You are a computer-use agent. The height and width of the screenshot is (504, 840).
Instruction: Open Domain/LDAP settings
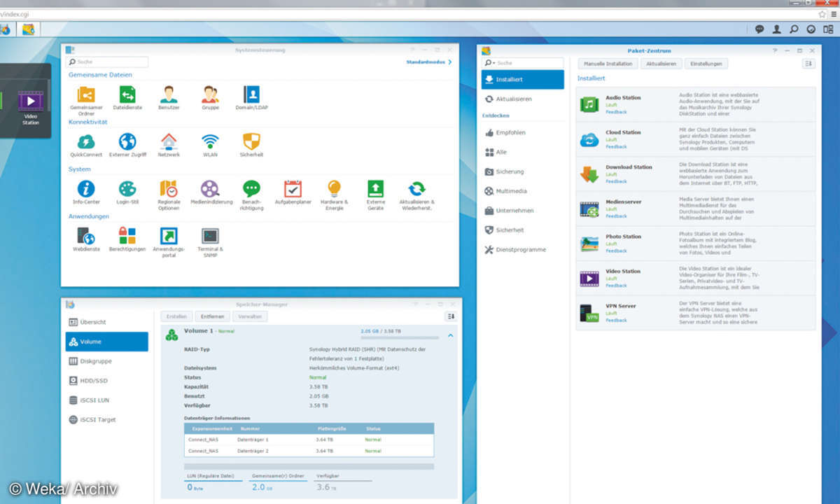point(251,94)
